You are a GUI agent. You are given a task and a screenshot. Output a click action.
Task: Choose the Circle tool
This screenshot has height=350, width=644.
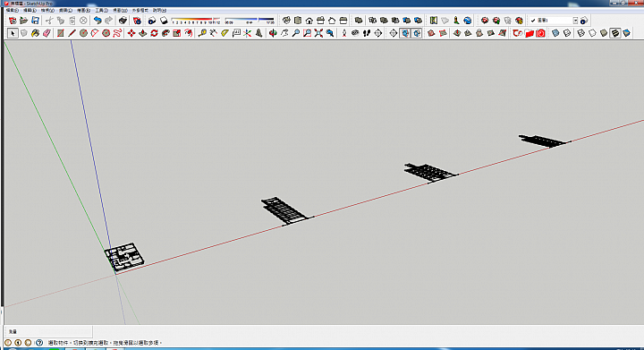83,33
